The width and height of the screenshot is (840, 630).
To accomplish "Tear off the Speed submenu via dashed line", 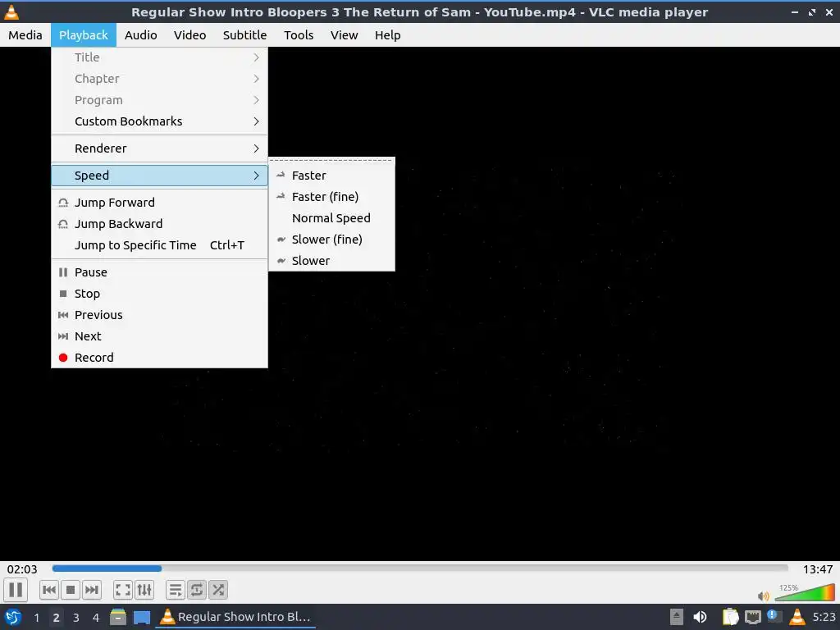I will [331, 160].
